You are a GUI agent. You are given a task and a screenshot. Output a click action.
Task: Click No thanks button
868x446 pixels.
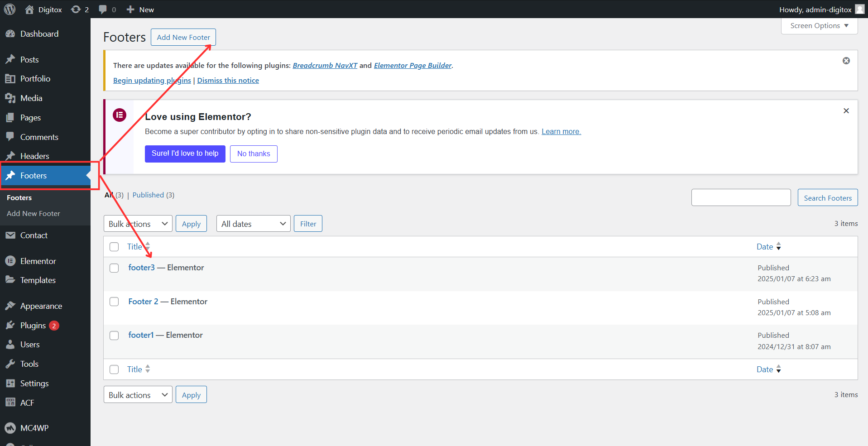click(x=254, y=154)
